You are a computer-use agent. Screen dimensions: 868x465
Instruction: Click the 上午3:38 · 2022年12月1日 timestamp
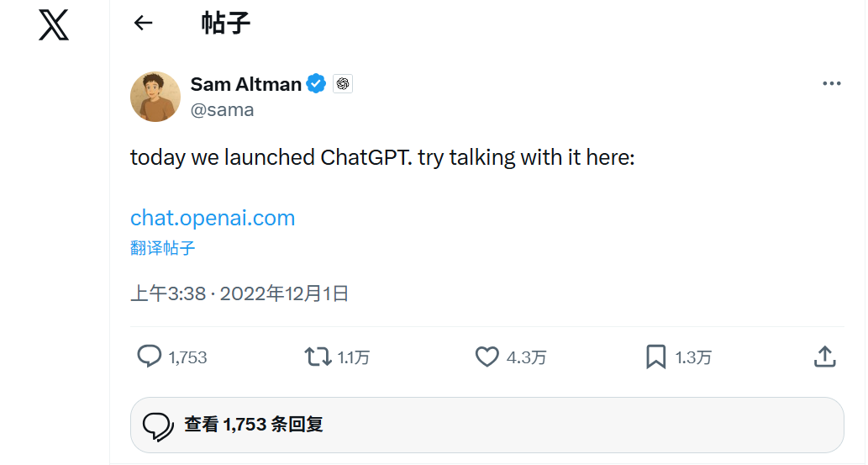pos(239,293)
